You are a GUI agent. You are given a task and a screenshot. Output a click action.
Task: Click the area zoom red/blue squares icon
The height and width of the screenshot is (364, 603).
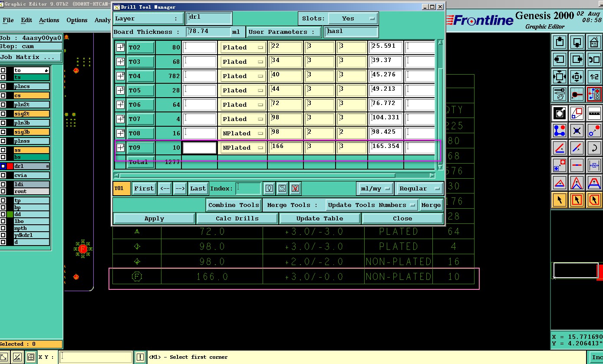[577, 113]
